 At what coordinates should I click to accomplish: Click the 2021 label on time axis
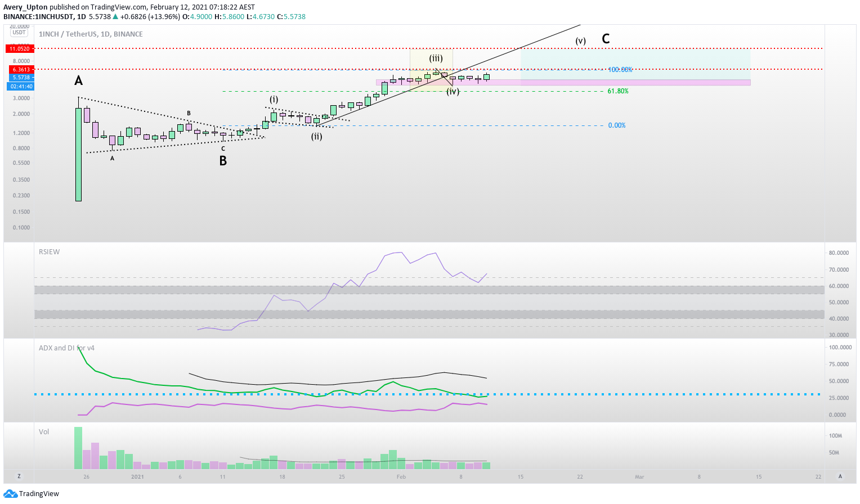(x=137, y=477)
